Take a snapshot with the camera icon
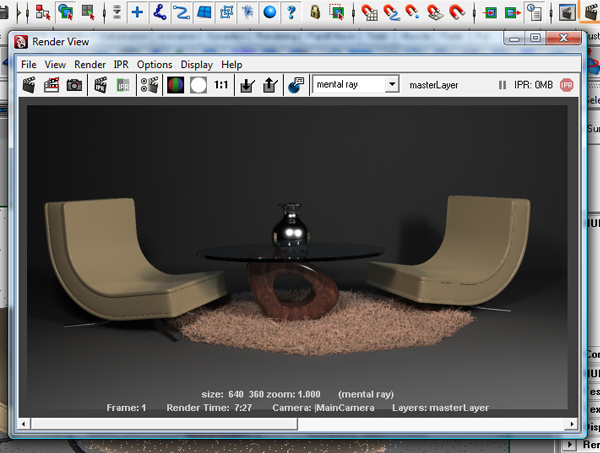The height and width of the screenshot is (453, 600). click(x=74, y=85)
